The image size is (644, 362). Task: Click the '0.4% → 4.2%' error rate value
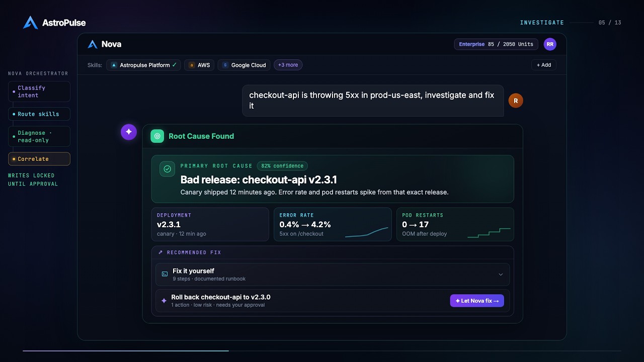pyautogui.click(x=305, y=224)
